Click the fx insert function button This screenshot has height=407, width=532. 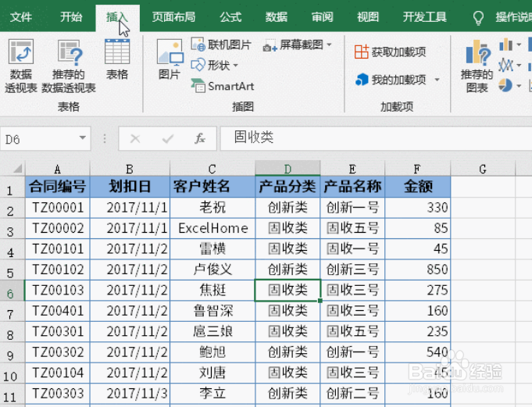click(x=200, y=138)
